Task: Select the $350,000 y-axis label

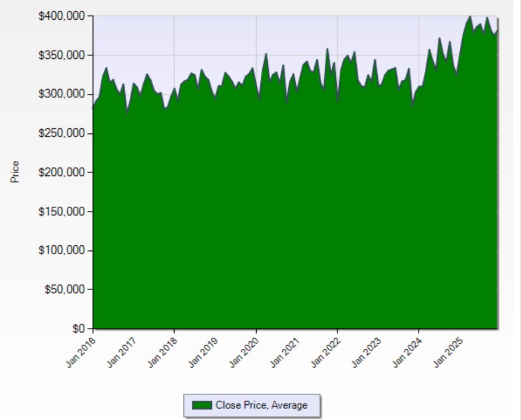Action: point(65,55)
